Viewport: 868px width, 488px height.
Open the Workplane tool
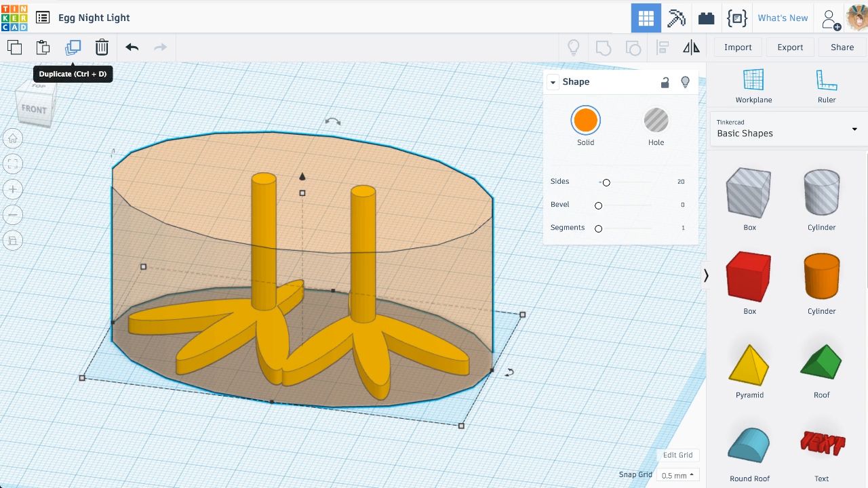click(x=753, y=85)
